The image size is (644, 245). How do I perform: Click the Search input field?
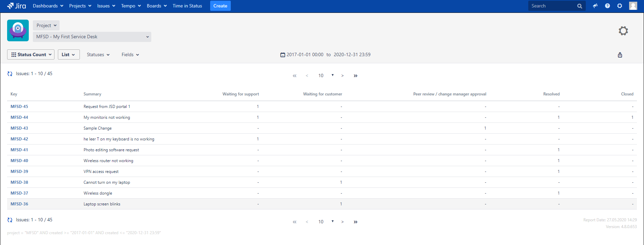click(552, 6)
